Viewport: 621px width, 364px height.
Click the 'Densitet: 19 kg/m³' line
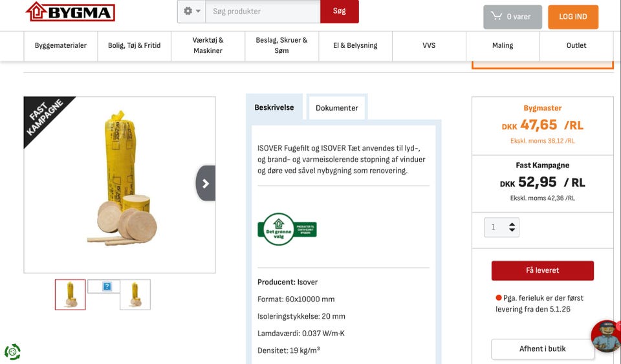(x=289, y=350)
